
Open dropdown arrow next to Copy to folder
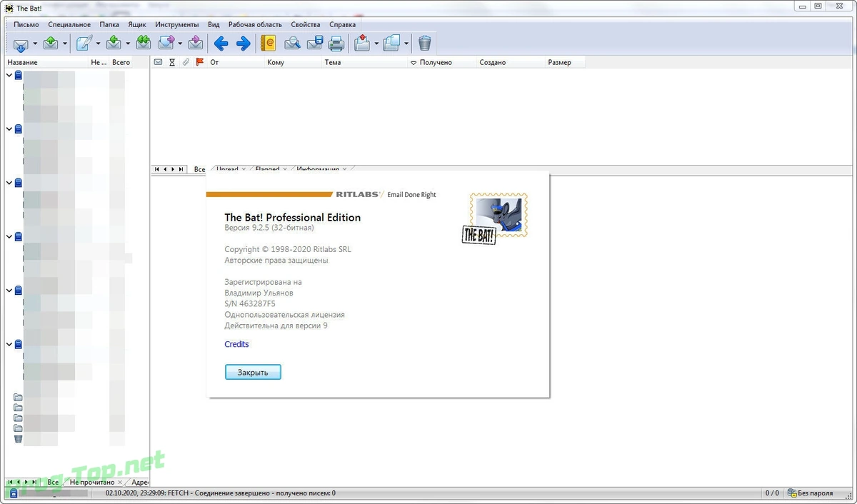(x=406, y=44)
